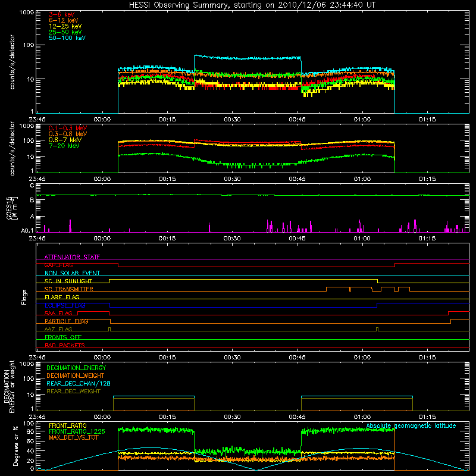476x476 pixels.
Task: Click the blue ECLIPSE_FLAG label
Action: coord(65,305)
